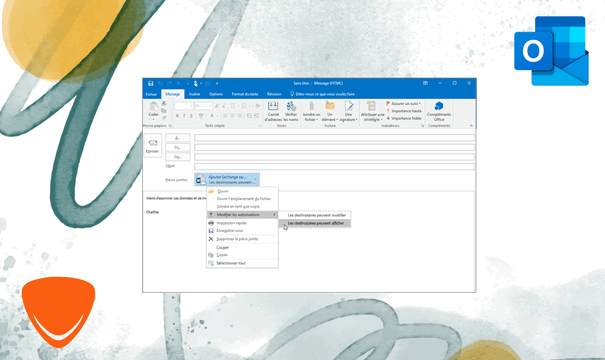The height and width of the screenshot is (360, 605).
Task: Click the Underline S formatting button
Action: point(191,116)
